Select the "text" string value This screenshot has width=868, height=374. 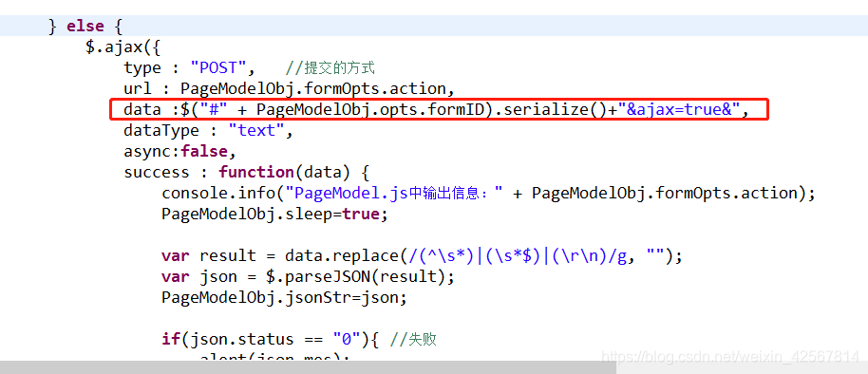pos(255,131)
